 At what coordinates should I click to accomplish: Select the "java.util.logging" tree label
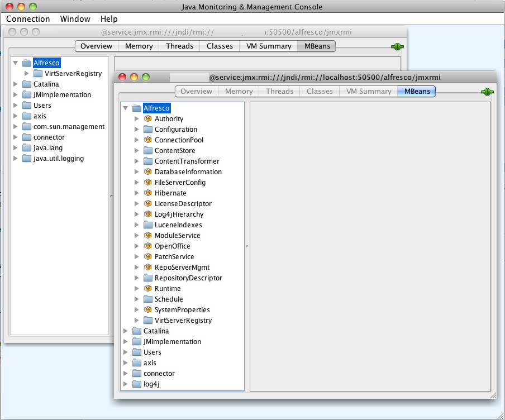click(x=59, y=159)
